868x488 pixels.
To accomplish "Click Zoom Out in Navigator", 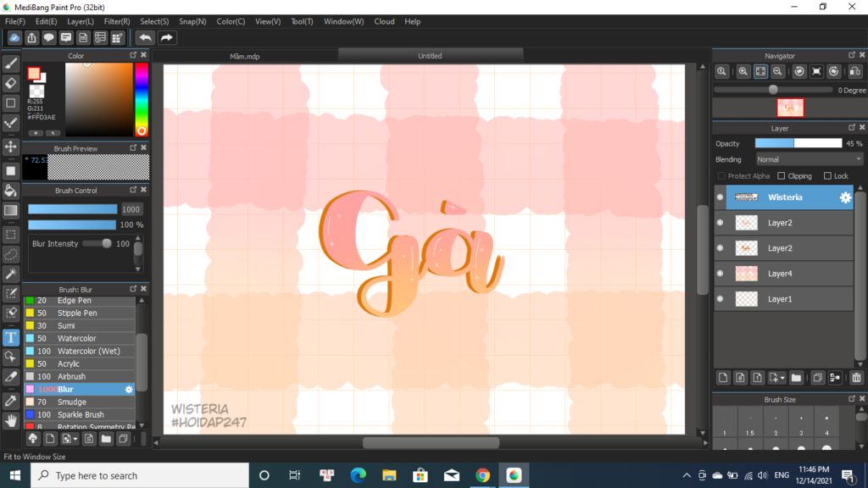I will coord(777,71).
